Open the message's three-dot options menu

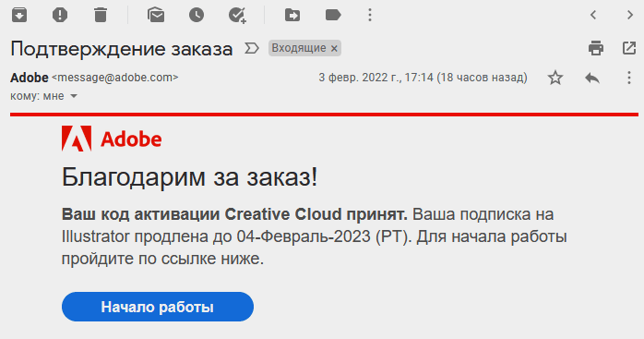(629, 78)
